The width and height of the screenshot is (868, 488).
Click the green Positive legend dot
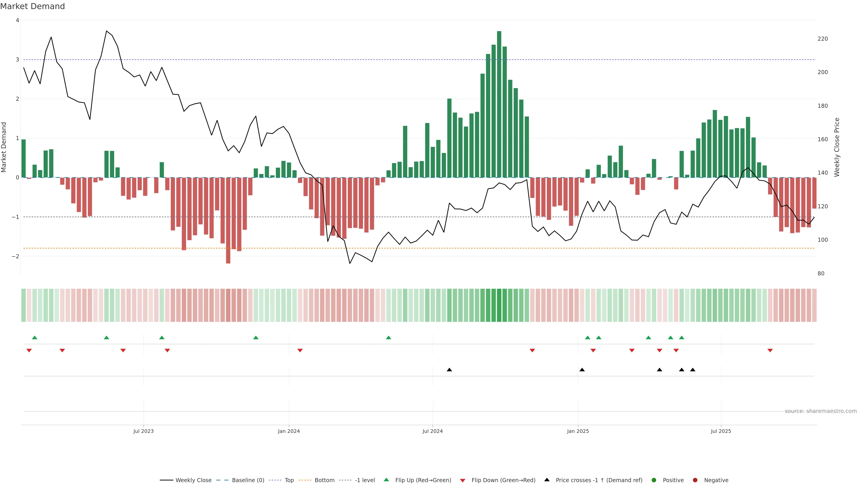point(654,480)
